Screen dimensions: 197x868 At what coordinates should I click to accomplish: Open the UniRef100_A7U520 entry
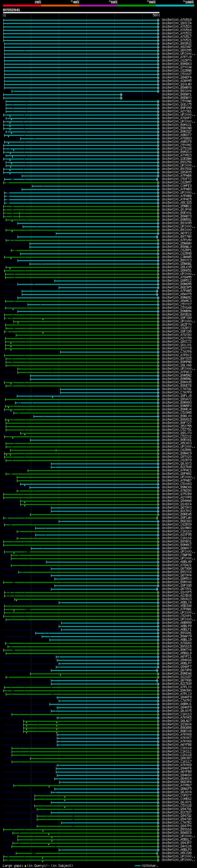(177, 26)
